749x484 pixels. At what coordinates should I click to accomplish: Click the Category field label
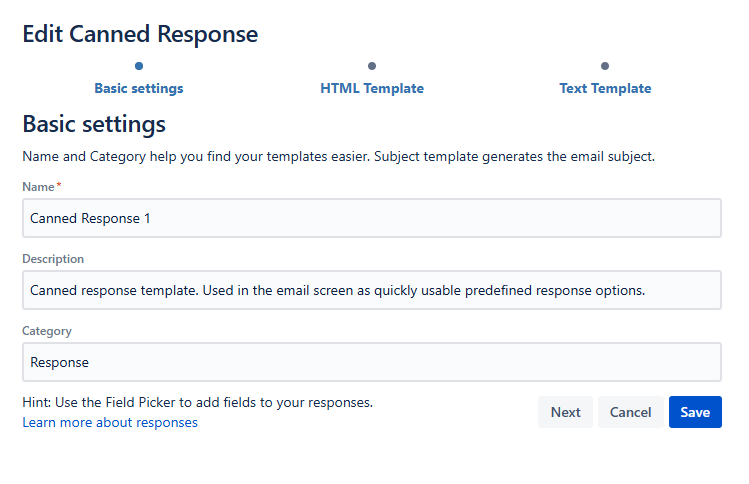pyautogui.click(x=47, y=331)
